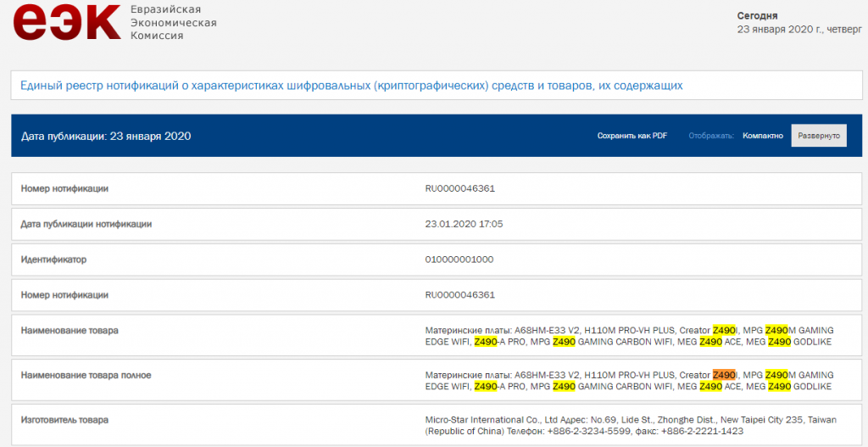Click the red ЕЭК logo

pos(66,21)
